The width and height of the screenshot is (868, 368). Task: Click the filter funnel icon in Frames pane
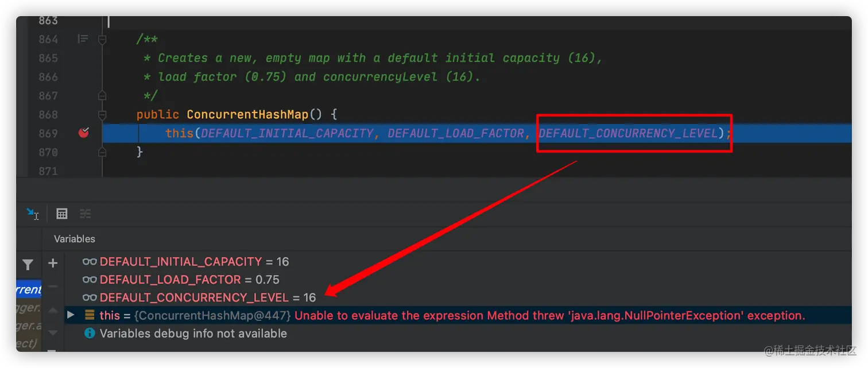pyautogui.click(x=28, y=265)
